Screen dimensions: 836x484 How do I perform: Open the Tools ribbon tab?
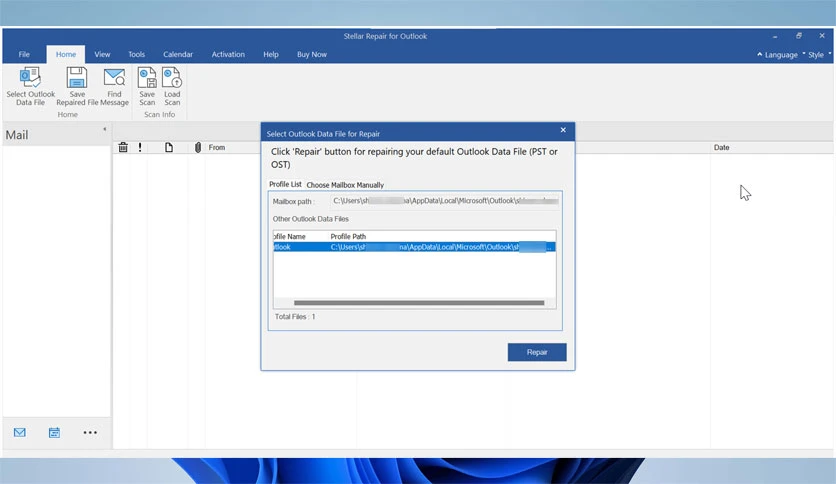(136, 54)
